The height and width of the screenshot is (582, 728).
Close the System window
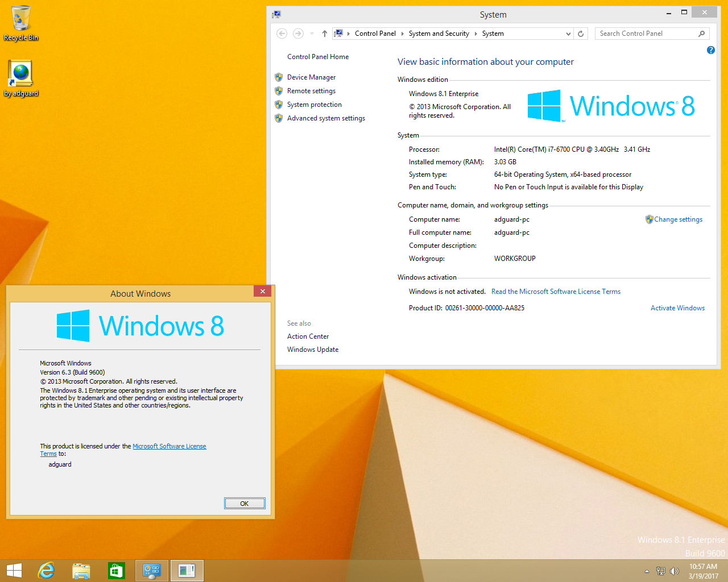tap(705, 12)
